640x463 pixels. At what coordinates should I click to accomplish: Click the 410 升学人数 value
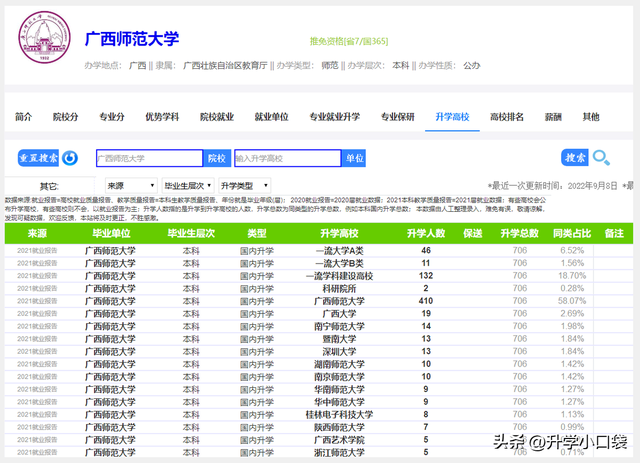(x=426, y=301)
